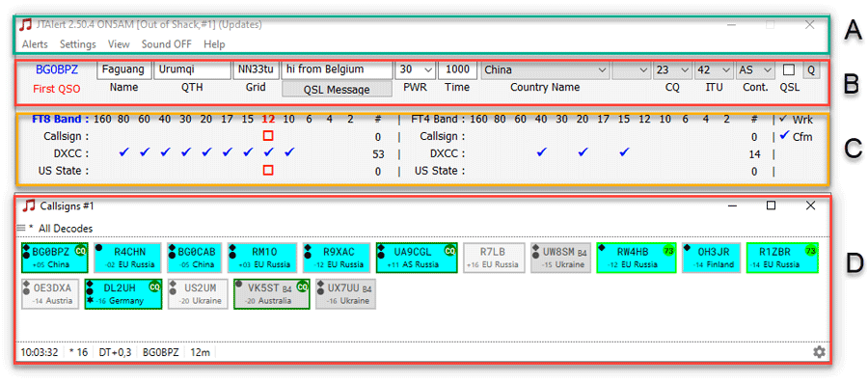Click the red US State square under 12m
This screenshot has height=384, width=868.
click(x=268, y=171)
